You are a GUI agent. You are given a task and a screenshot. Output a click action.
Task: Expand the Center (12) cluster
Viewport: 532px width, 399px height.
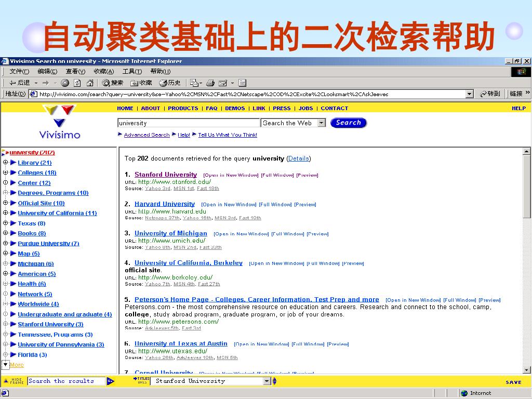5,182
